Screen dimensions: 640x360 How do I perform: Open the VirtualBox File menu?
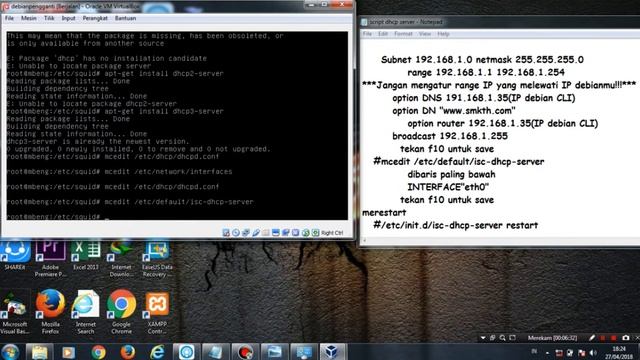click(x=9, y=18)
